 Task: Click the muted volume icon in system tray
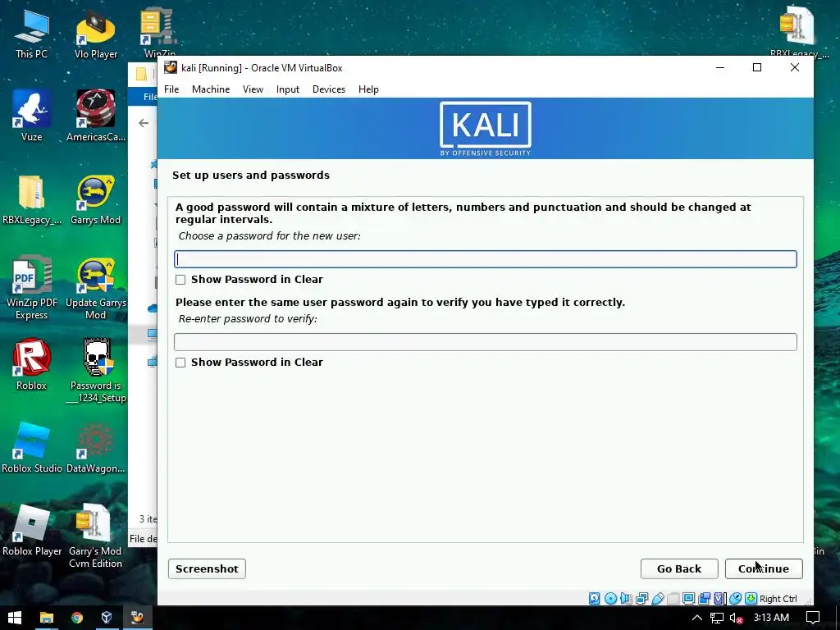tap(737, 618)
